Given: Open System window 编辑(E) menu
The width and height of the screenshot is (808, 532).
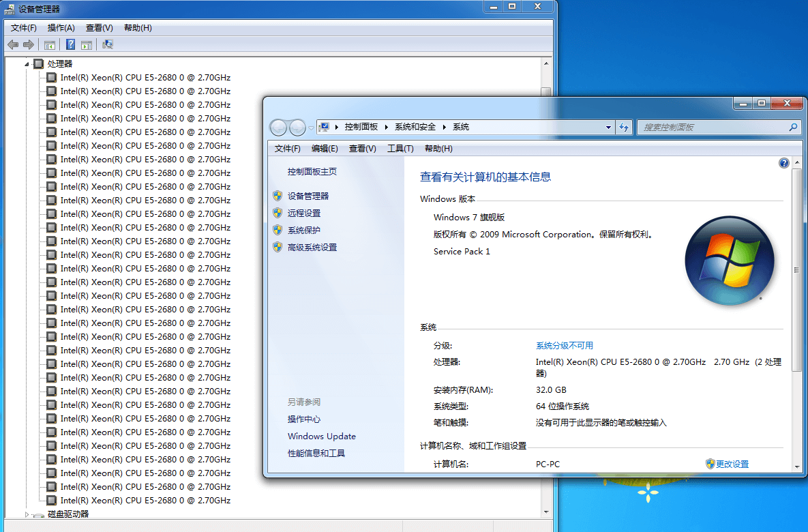Looking at the screenshot, I should (325, 149).
